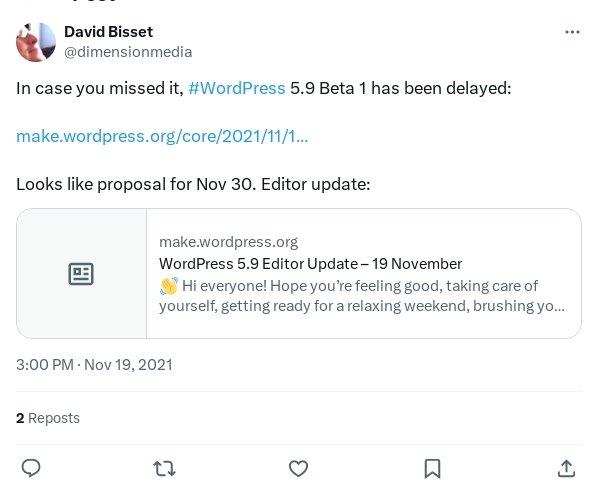Repost this tweet using the arrows icon
This screenshot has height=482, width=598.
164,468
